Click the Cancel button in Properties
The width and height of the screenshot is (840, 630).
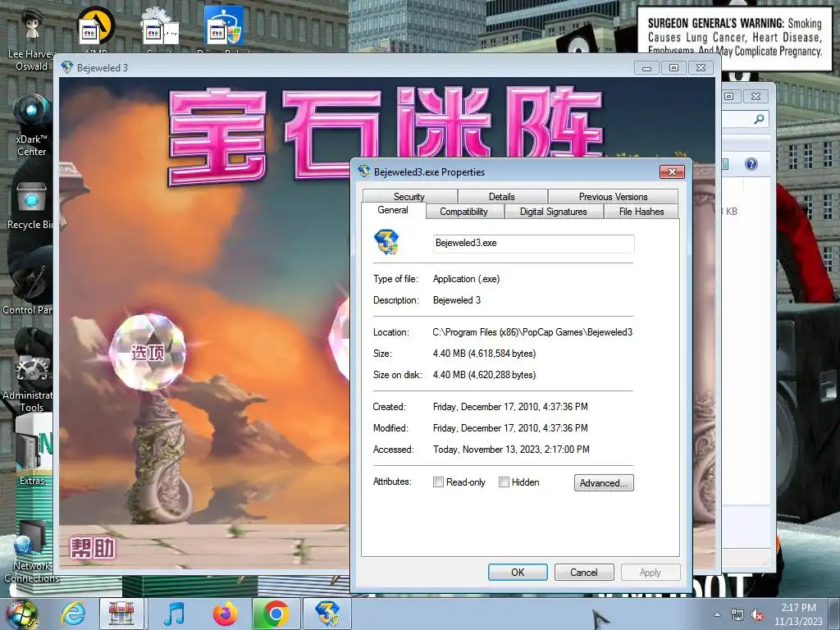[x=583, y=572]
